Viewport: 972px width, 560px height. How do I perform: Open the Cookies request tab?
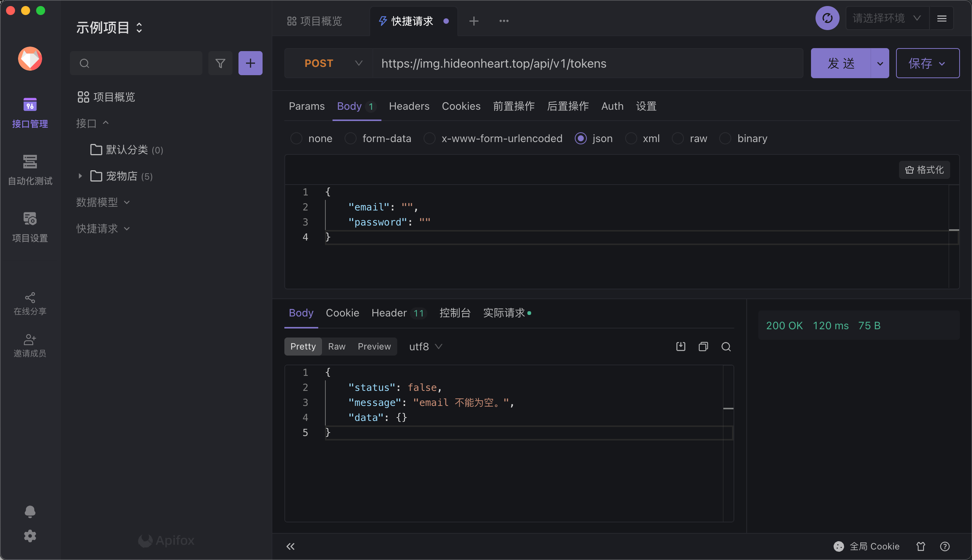coord(461,106)
